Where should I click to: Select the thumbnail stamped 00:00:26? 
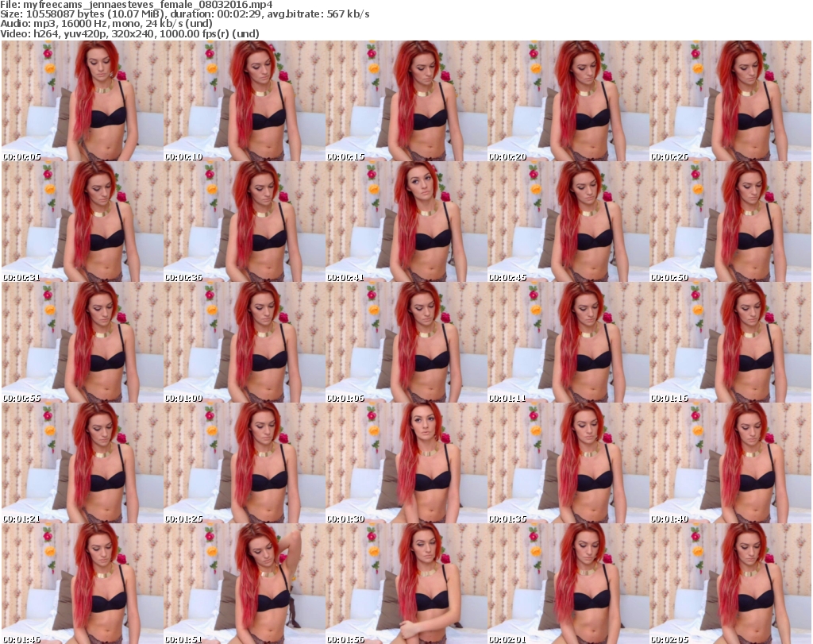730,101
